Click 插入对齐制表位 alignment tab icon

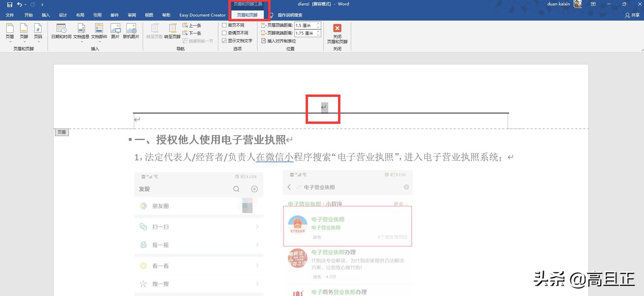(x=264, y=41)
